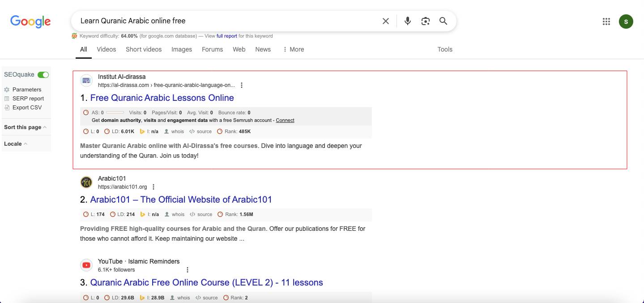Click the Parameters link in SEOquake panel
This screenshot has height=303, width=644.
(27, 90)
